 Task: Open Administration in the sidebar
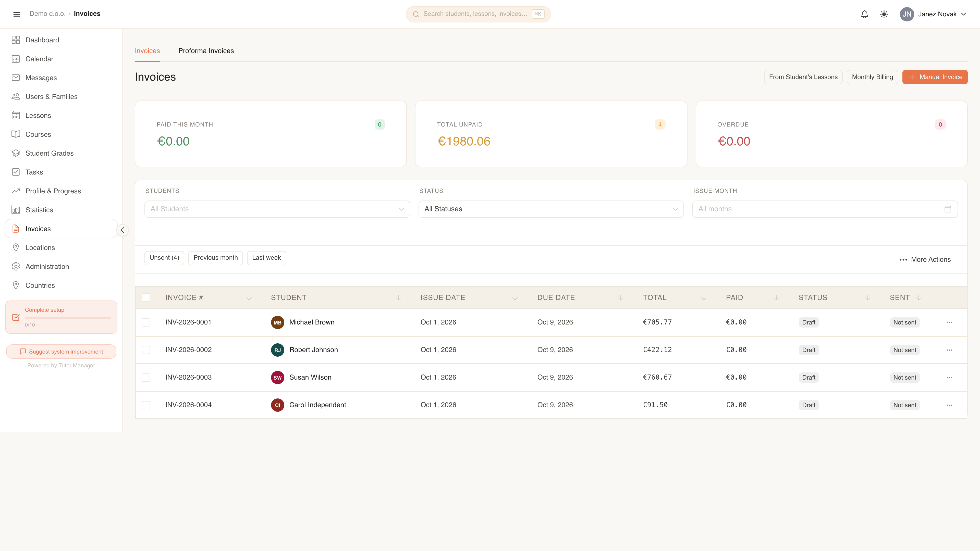pos(61,267)
